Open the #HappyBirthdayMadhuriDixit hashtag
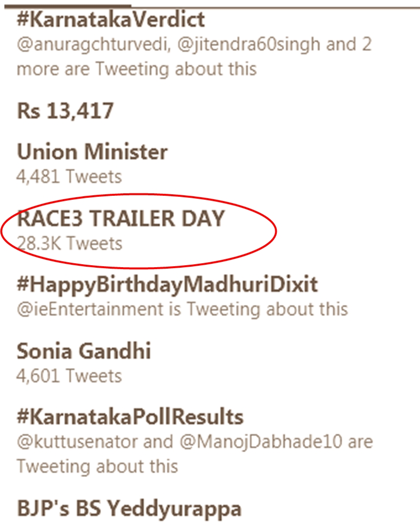Image resolution: width=420 pixels, height=530 pixels. pos(167,284)
